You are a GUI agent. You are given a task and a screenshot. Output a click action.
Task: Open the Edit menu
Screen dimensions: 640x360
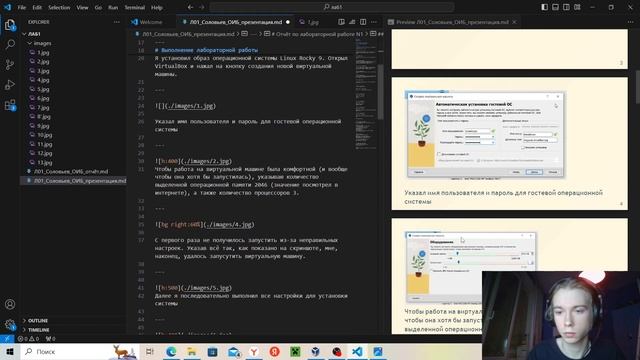point(37,7)
